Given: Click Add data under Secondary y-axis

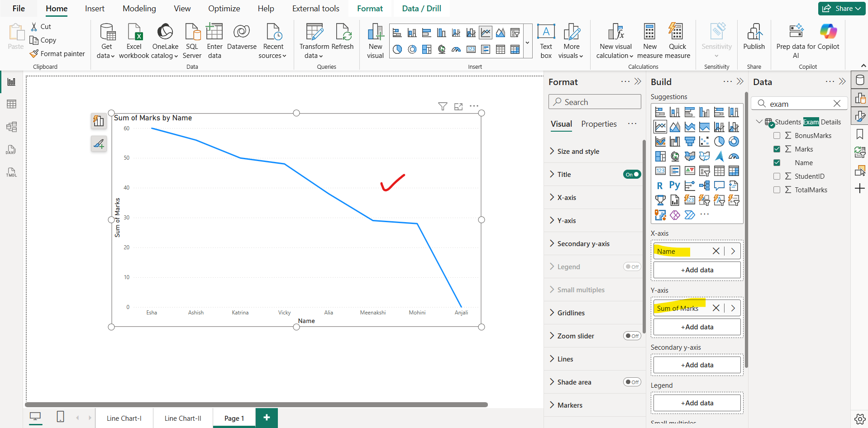Looking at the screenshot, I should pyautogui.click(x=696, y=365).
